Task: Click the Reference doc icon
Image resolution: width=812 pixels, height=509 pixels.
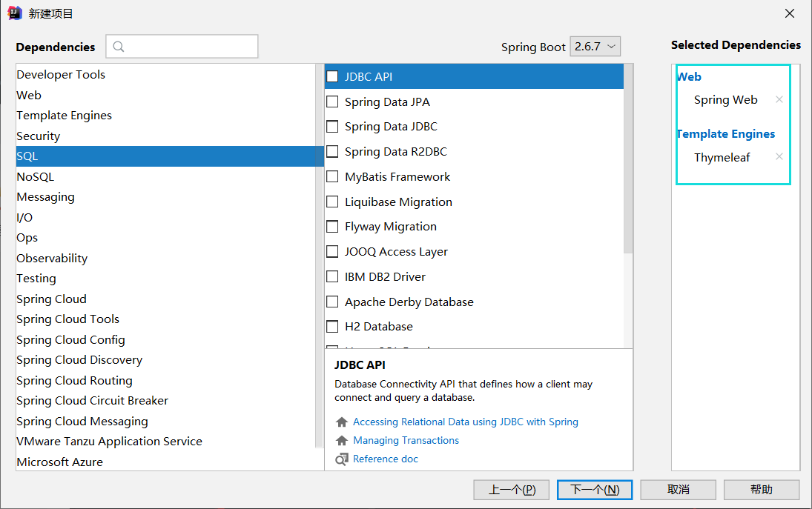Action: (342, 459)
